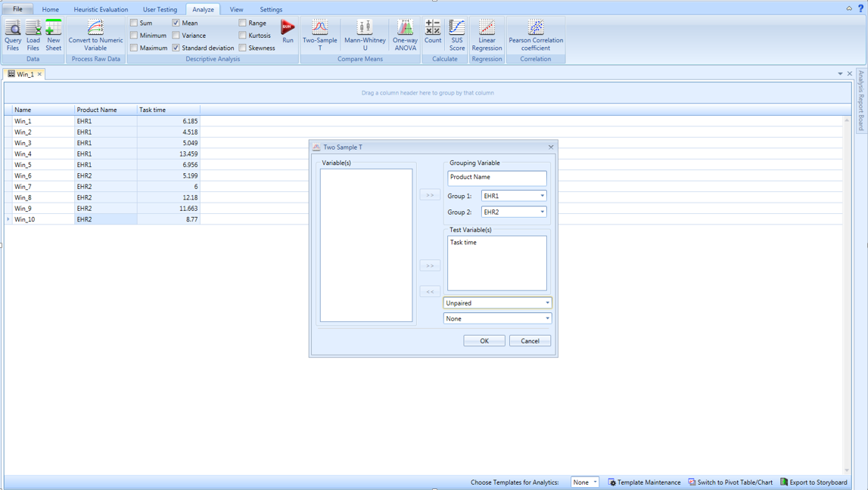Select Pearson Correlation coefficient tool
The width and height of the screenshot is (868, 490).
pyautogui.click(x=535, y=35)
